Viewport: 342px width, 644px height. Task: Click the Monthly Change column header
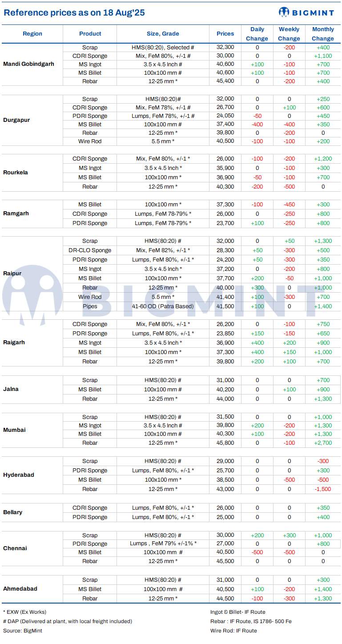click(x=323, y=34)
